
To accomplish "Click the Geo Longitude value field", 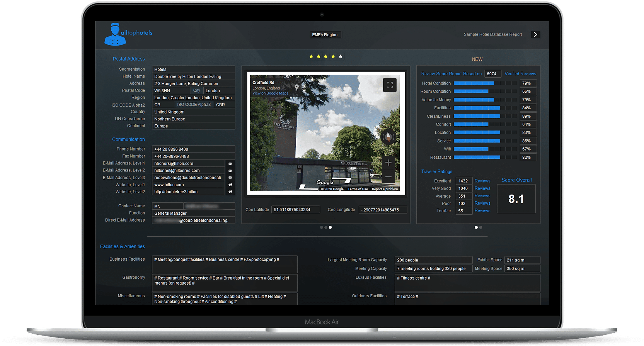I will click(x=383, y=210).
